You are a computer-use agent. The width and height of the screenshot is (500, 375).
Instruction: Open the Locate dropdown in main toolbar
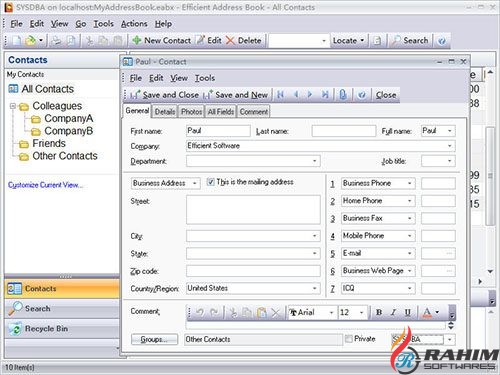[x=362, y=41]
